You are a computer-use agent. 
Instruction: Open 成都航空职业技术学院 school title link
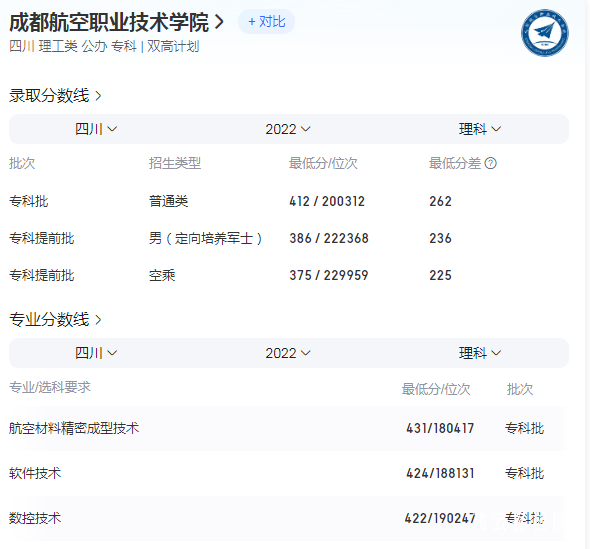point(116,22)
